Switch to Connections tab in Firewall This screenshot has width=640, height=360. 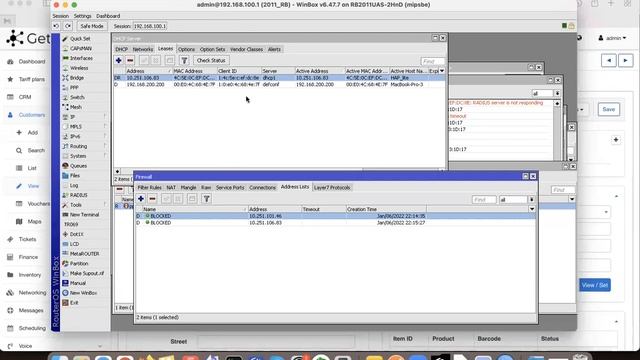click(x=262, y=188)
